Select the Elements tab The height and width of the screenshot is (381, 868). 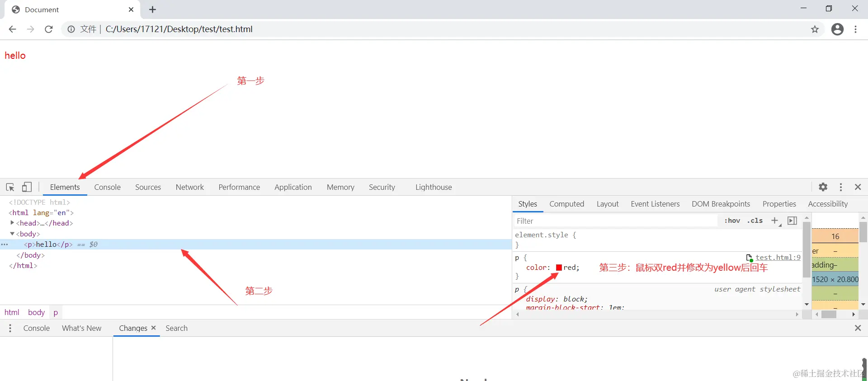pos(65,187)
